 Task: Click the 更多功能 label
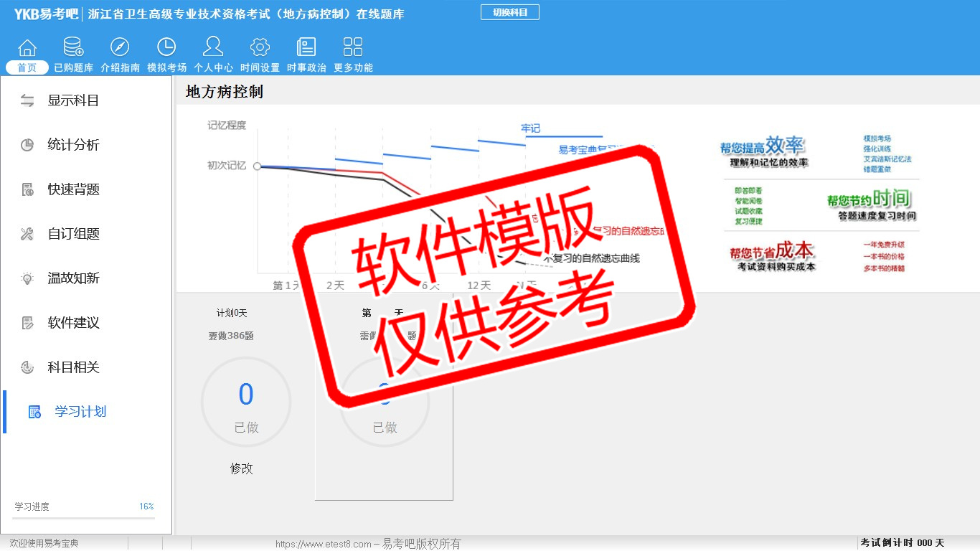(x=353, y=67)
